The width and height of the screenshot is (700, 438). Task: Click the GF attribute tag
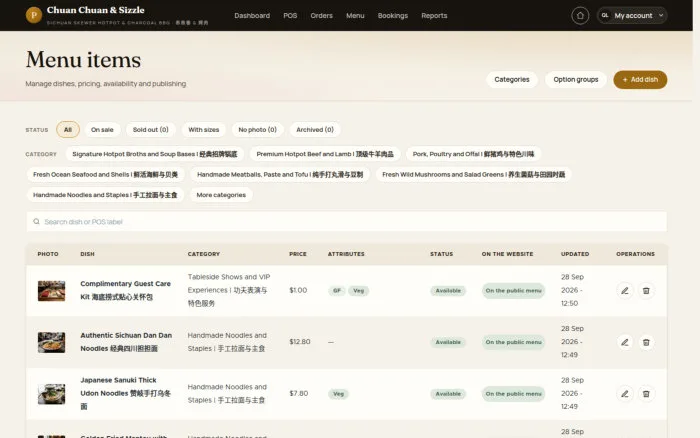[x=337, y=291]
